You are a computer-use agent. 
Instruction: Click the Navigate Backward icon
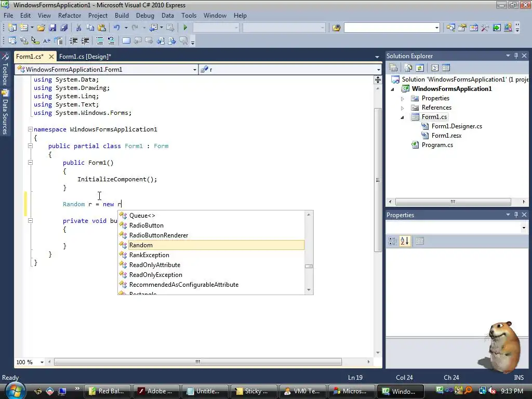[x=154, y=28]
